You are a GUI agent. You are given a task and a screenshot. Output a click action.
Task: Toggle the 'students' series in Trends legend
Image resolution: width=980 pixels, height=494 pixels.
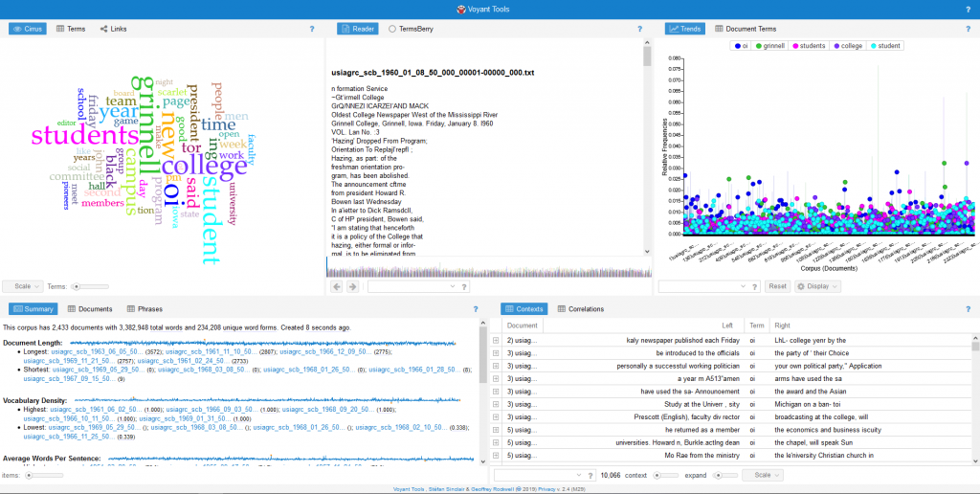click(807, 46)
